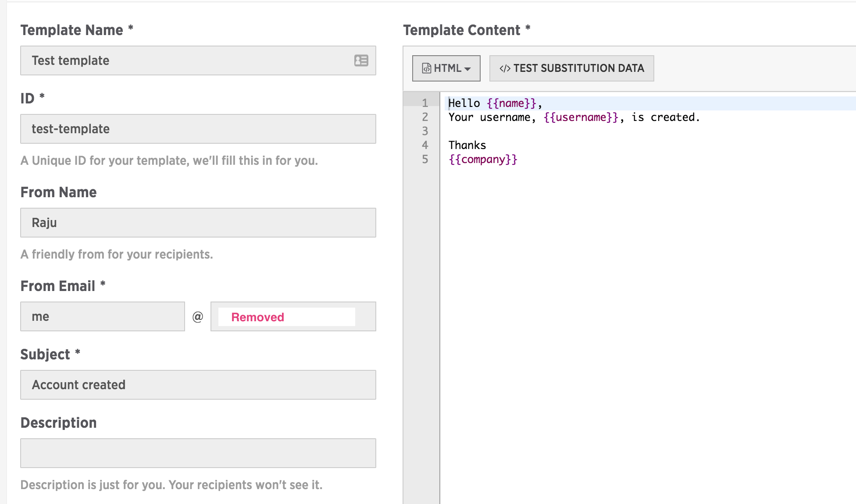Screen dimensions: 856x504
Task: Click the Test Substitution Data button
Action: 571,68
